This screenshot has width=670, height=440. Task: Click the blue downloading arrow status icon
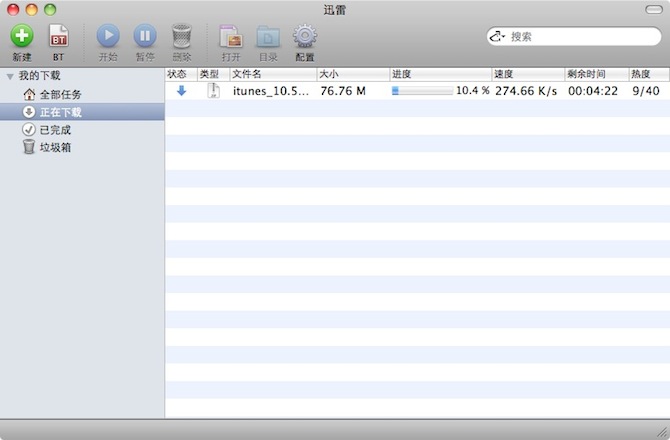coord(182,91)
